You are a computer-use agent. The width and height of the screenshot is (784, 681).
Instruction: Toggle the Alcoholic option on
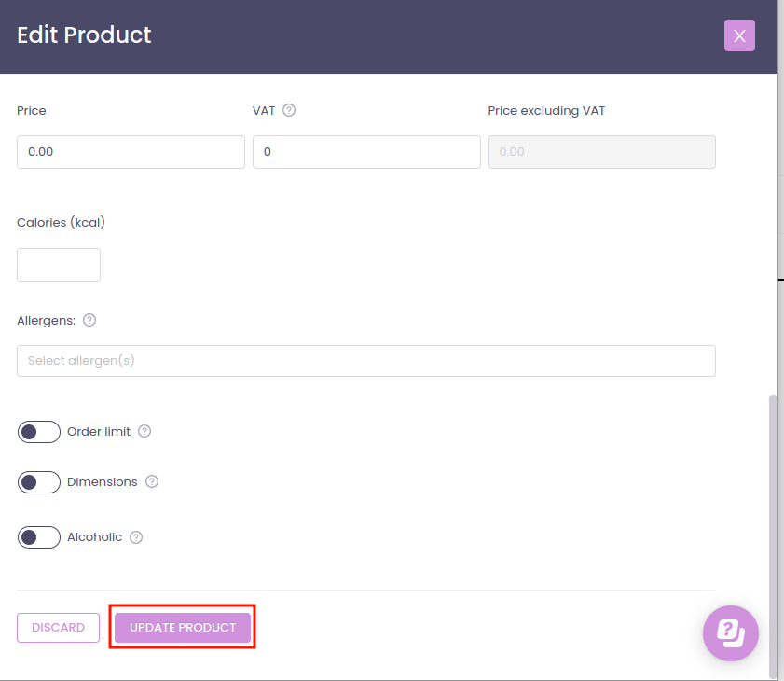point(38,537)
